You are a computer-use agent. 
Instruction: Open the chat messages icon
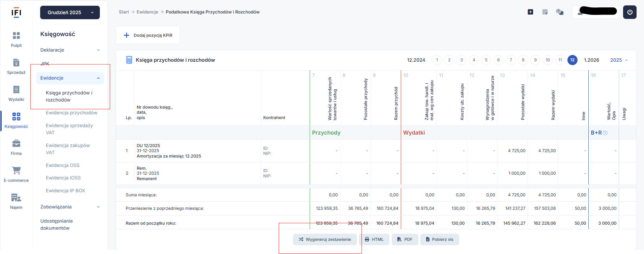point(560,12)
